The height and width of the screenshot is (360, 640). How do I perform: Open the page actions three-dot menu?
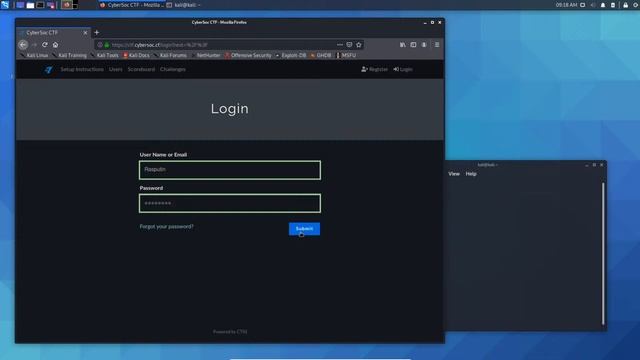pyautogui.click(x=340, y=44)
